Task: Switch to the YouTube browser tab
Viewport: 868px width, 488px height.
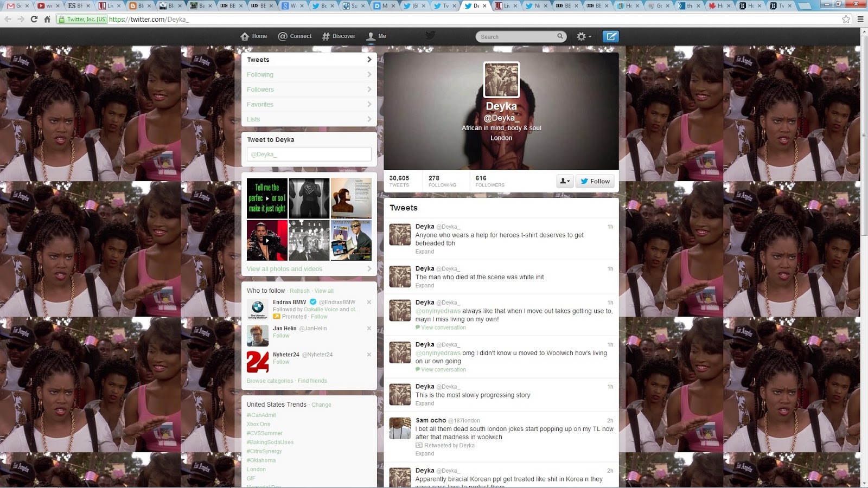Action: [48, 6]
